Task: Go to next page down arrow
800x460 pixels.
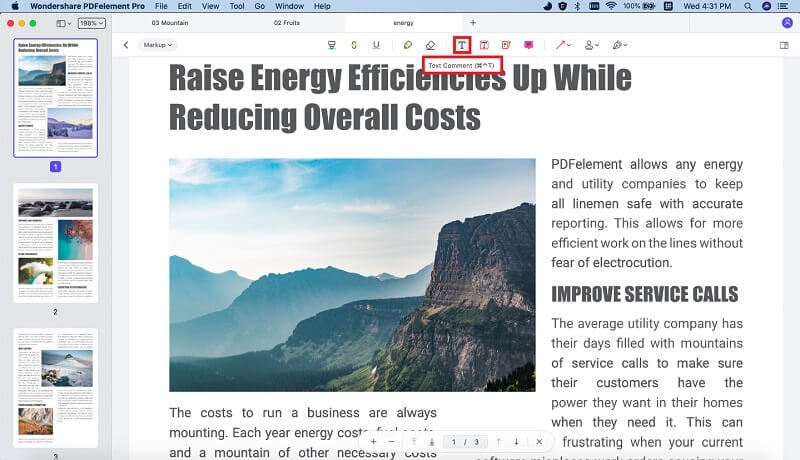Action: pyautogui.click(x=516, y=442)
